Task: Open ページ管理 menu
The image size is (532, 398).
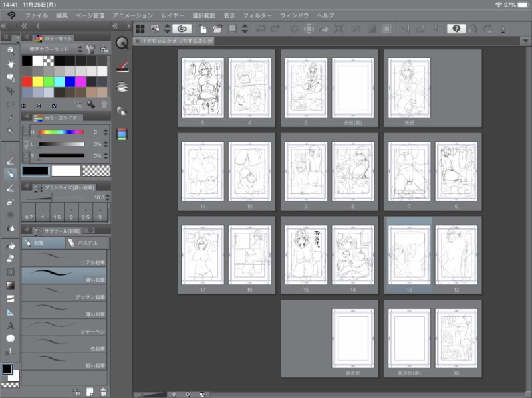Action: 90,15
